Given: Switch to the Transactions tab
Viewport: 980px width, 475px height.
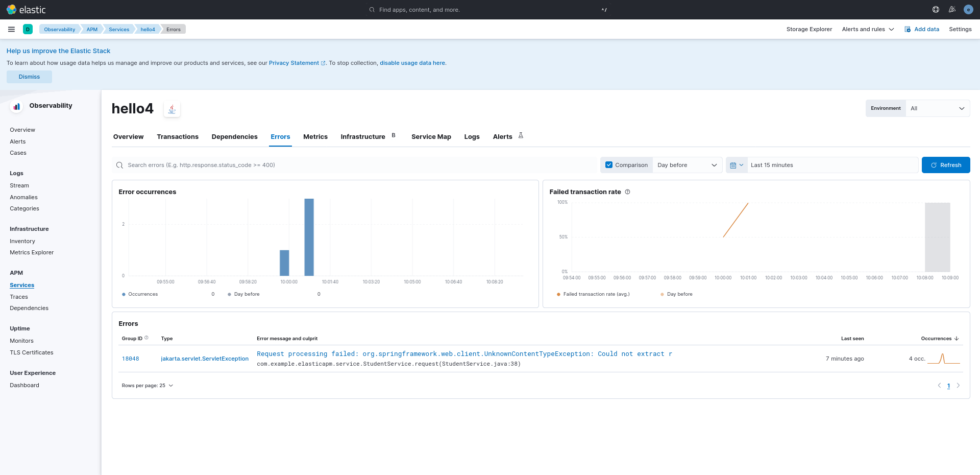Looking at the screenshot, I should pyautogui.click(x=178, y=137).
